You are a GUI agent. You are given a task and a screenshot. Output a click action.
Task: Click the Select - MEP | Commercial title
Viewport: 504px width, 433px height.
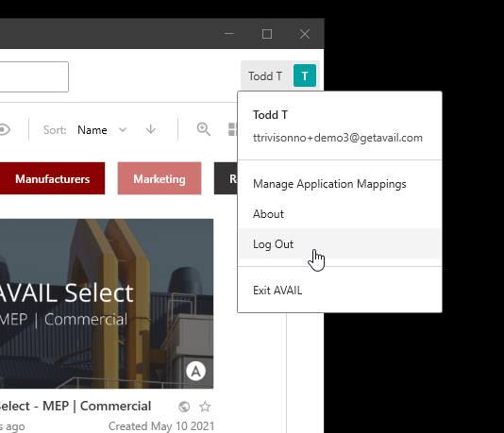(76, 407)
